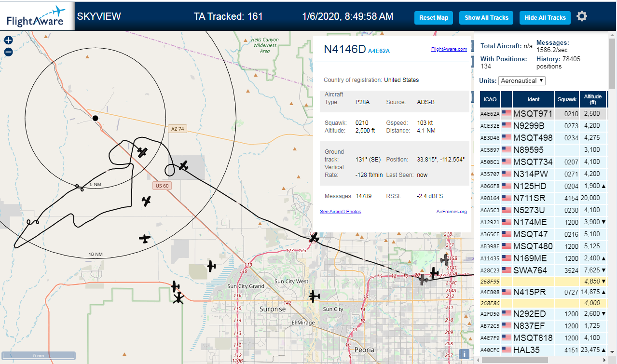Select the N314PW row

click(x=543, y=174)
